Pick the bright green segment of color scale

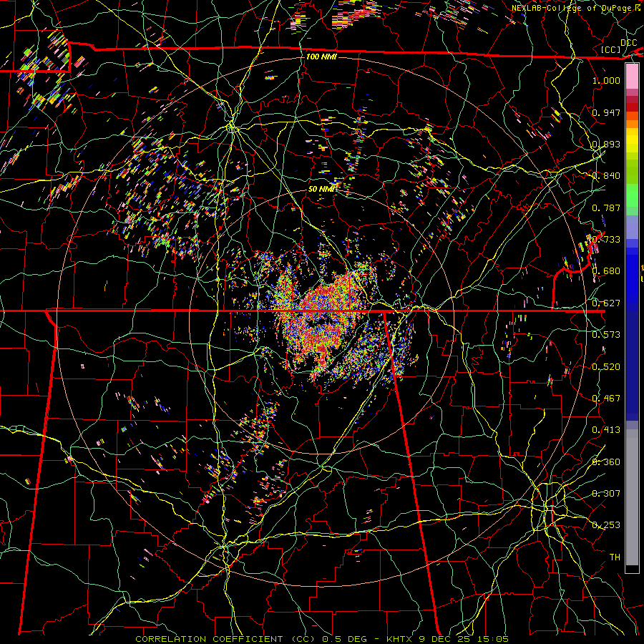click(x=632, y=196)
